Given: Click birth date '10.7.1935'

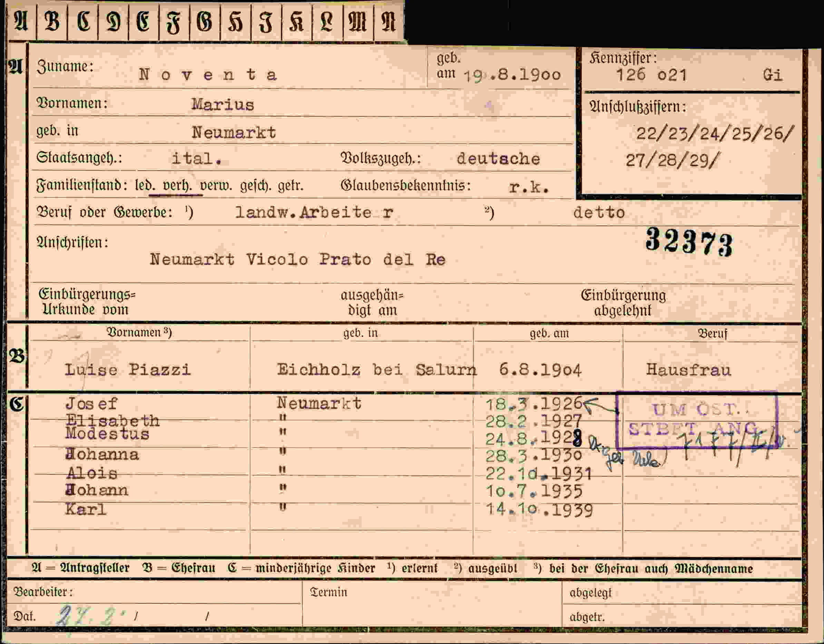Looking at the screenshot, I should tap(534, 491).
